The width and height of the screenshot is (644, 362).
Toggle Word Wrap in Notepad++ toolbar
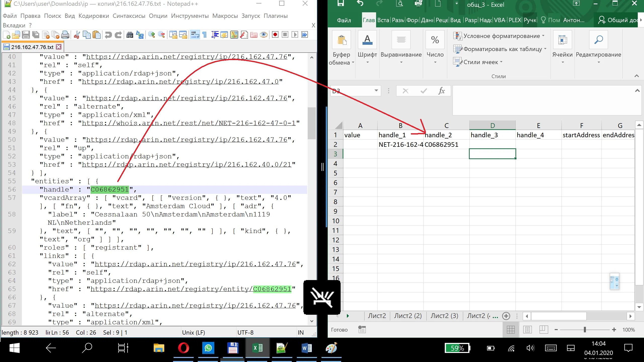(x=195, y=35)
